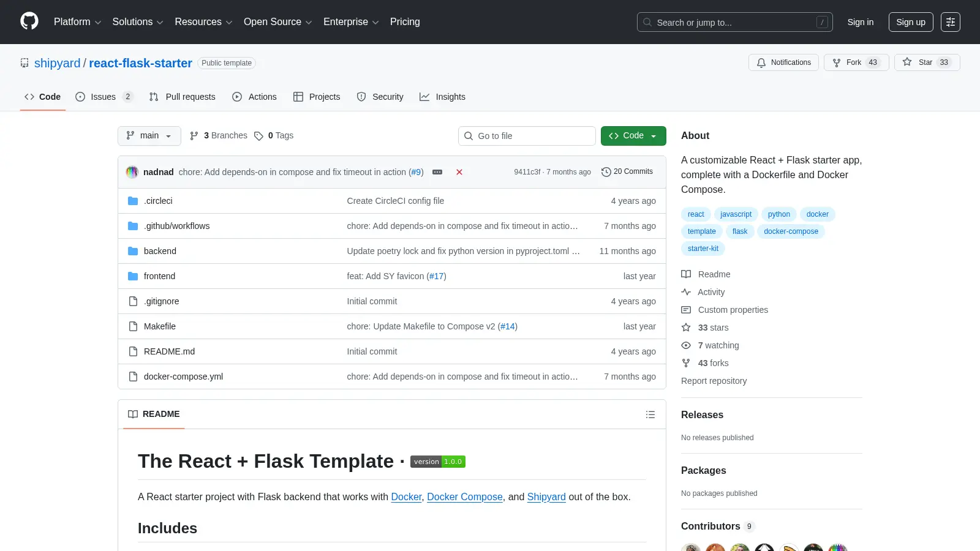Open pull request #17 link

pos(437,276)
